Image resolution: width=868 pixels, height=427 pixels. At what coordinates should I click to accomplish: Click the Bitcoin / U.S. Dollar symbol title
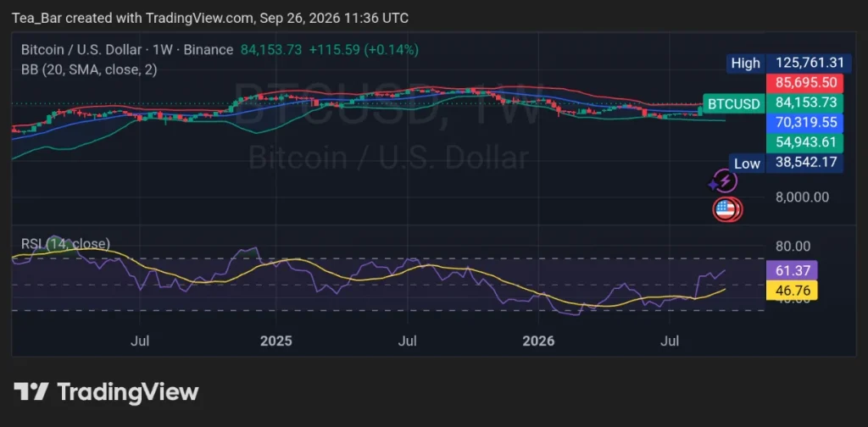coord(81,50)
